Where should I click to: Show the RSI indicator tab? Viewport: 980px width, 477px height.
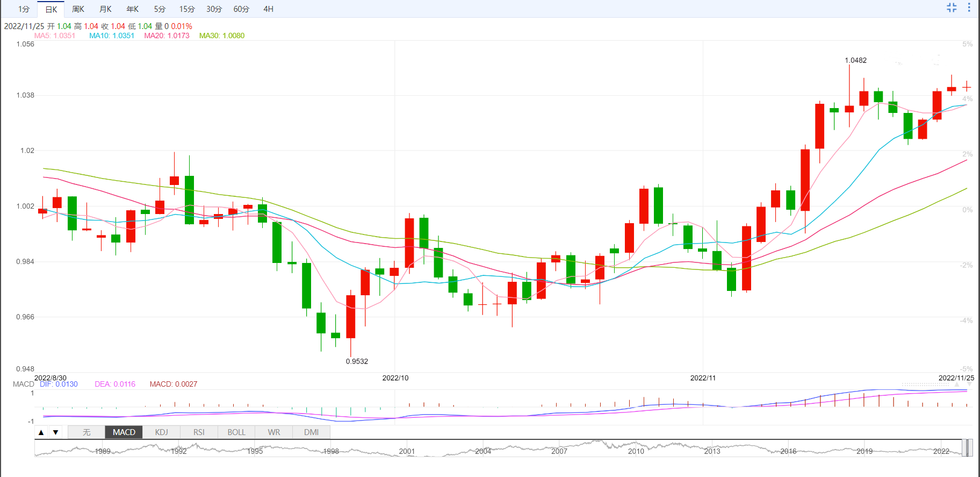pos(199,432)
